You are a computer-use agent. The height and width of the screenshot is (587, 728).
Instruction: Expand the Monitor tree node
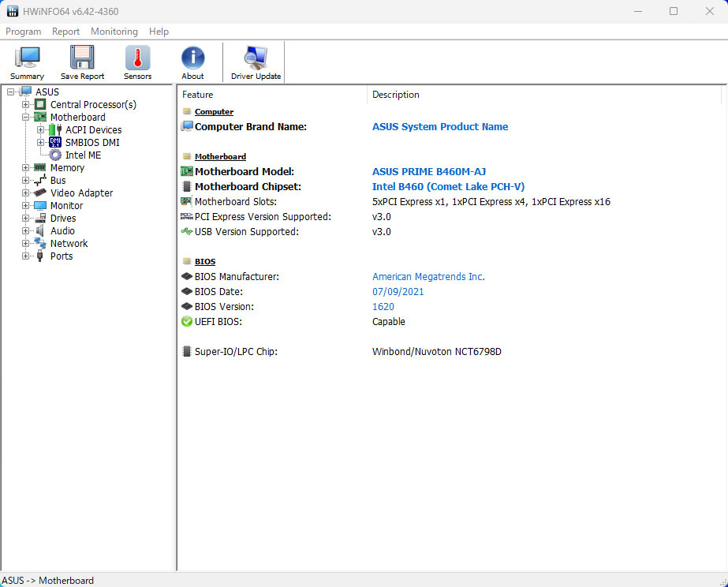[x=25, y=205]
